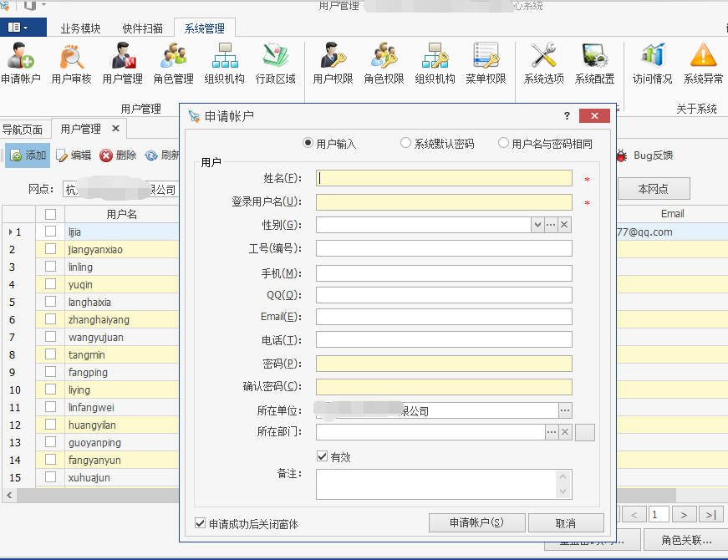The width and height of the screenshot is (728, 560).
Task: Open the 角色权限 ribbon icon
Action: pos(384,64)
